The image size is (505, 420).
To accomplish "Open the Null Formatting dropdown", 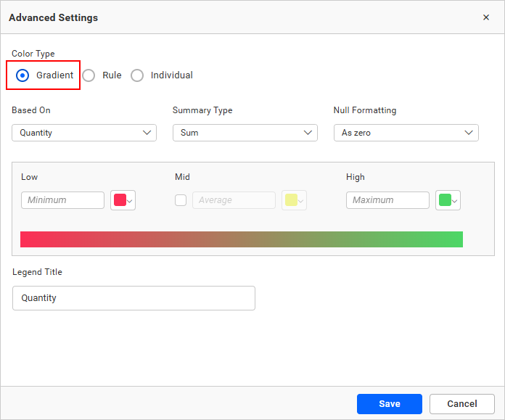I will 406,133.
